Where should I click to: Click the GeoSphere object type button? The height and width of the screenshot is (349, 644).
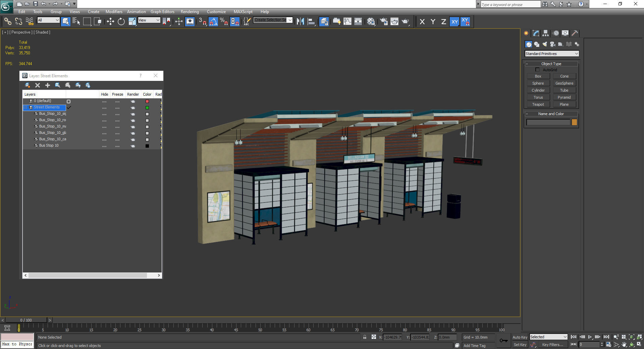coord(564,83)
